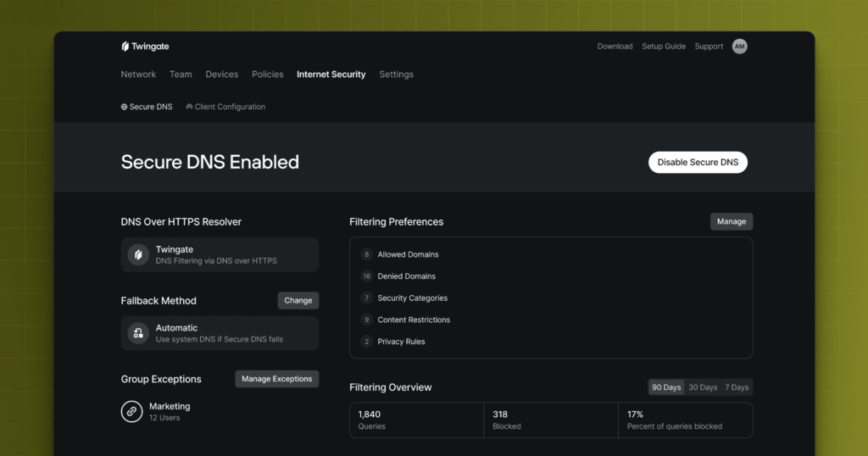Click the Download link
Viewport: 868px width, 456px height.
(x=615, y=47)
